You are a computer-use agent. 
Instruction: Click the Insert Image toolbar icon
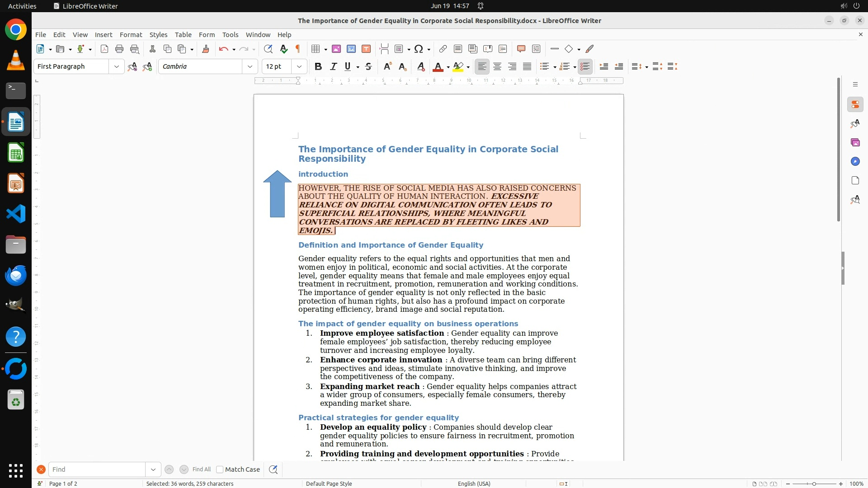pos(336,49)
